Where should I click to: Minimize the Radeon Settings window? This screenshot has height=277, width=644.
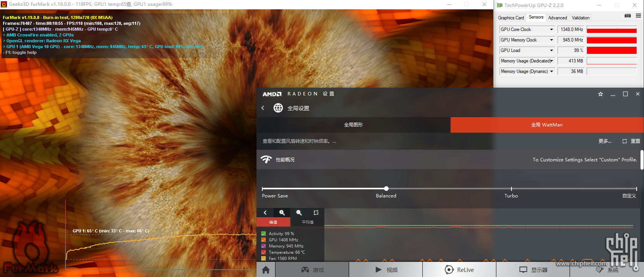tap(613, 94)
